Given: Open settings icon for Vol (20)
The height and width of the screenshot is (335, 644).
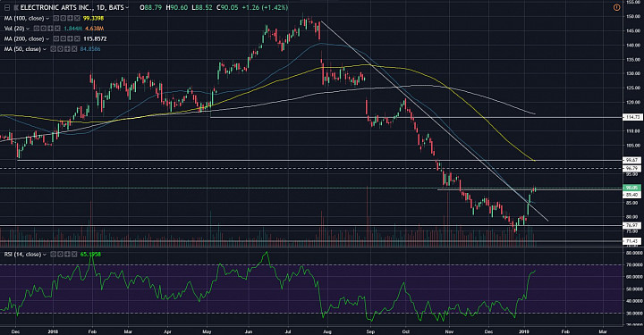Looking at the screenshot, I should click(x=44, y=29).
